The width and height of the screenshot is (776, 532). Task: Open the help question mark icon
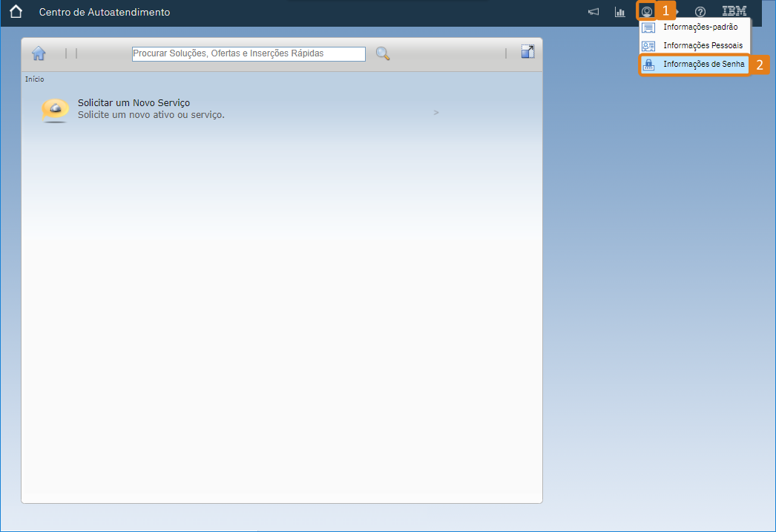[x=700, y=12]
